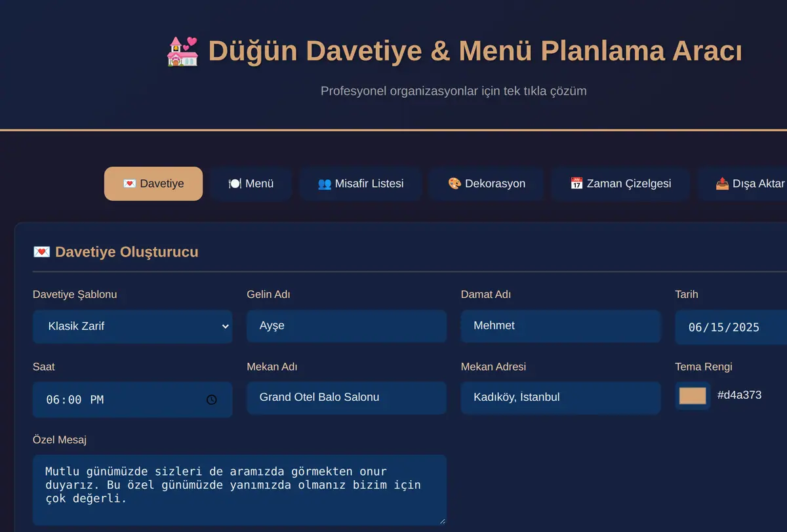
Task: Click the Damat Adı field with Mehmet
Action: pyautogui.click(x=561, y=326)
